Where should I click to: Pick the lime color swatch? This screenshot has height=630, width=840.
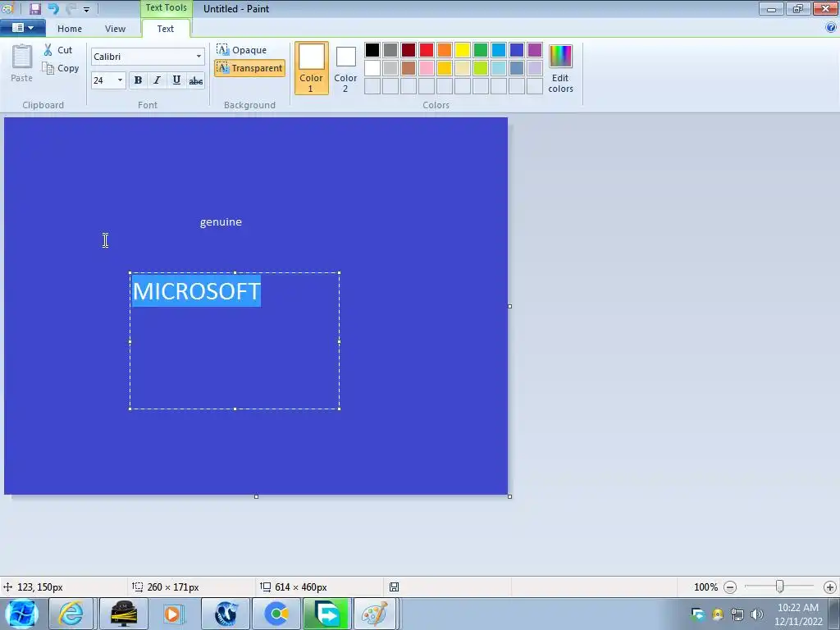(481, 68)
